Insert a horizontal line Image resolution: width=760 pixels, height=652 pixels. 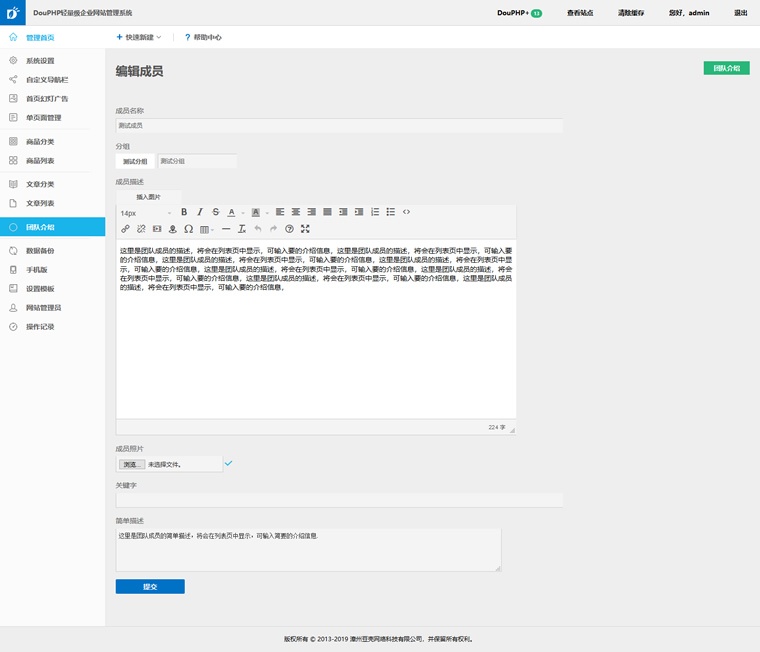pyautogui.click(x=226, y=229)
